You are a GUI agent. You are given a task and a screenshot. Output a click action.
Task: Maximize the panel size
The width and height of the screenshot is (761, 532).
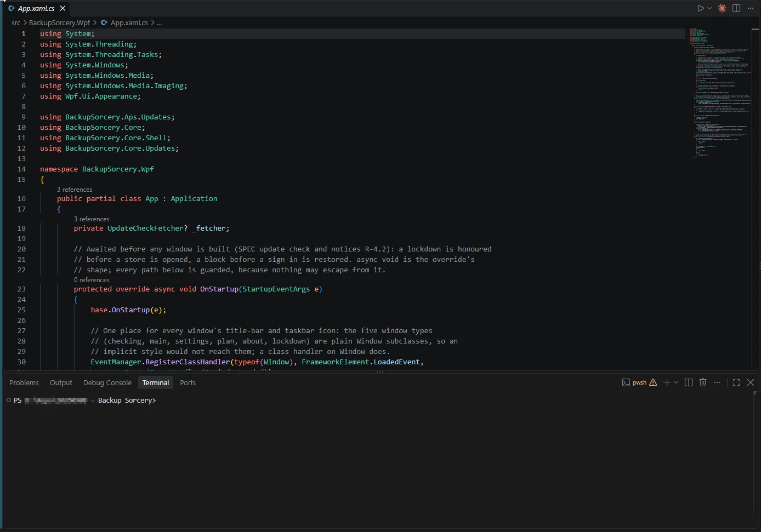(736, 382)
